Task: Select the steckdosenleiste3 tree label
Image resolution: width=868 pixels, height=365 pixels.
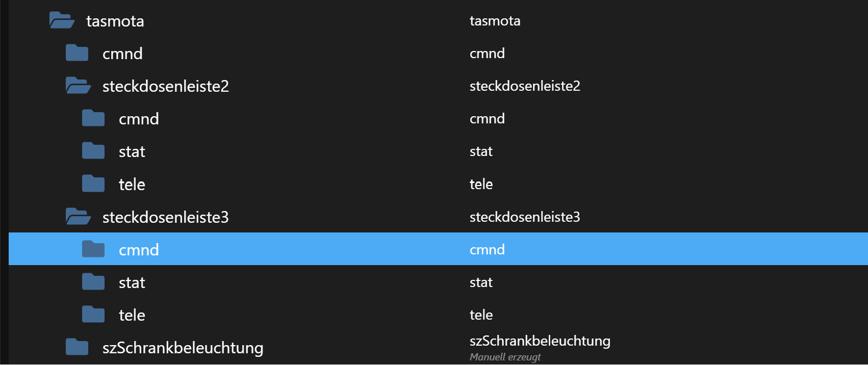Action: pyautogui.click(x=166, y=217)
